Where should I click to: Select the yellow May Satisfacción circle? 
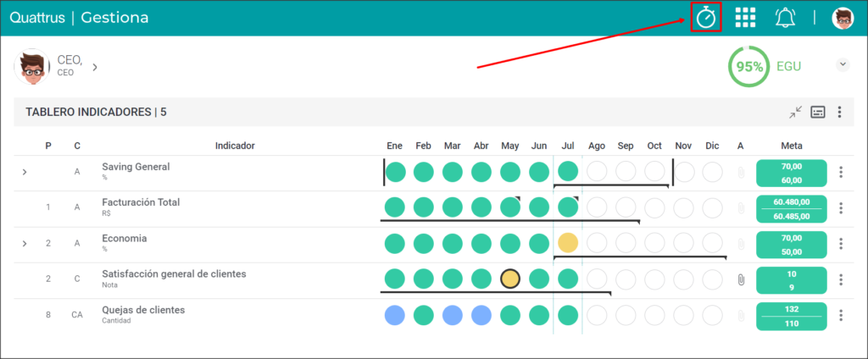point(509,279)
